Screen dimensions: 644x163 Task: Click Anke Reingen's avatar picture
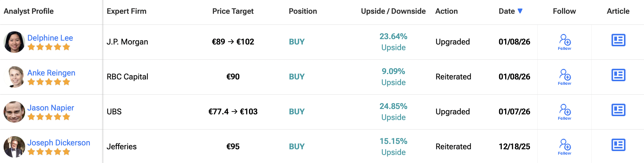coord(14,77)
